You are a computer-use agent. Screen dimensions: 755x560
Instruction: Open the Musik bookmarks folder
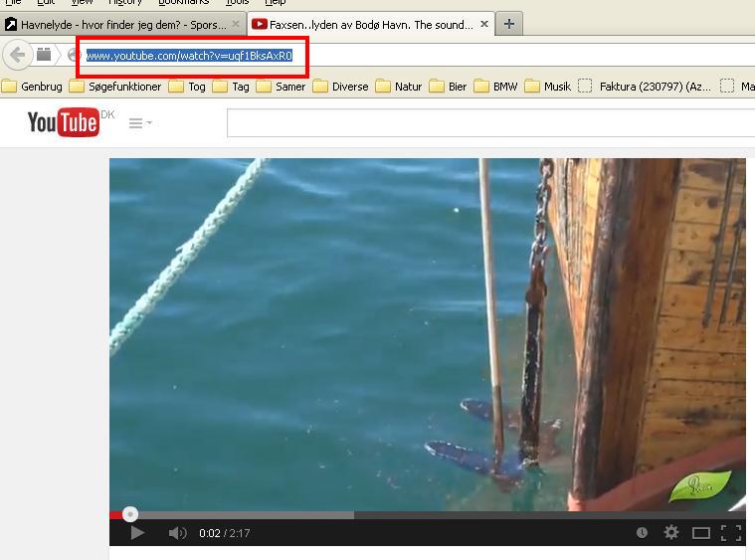547,87
